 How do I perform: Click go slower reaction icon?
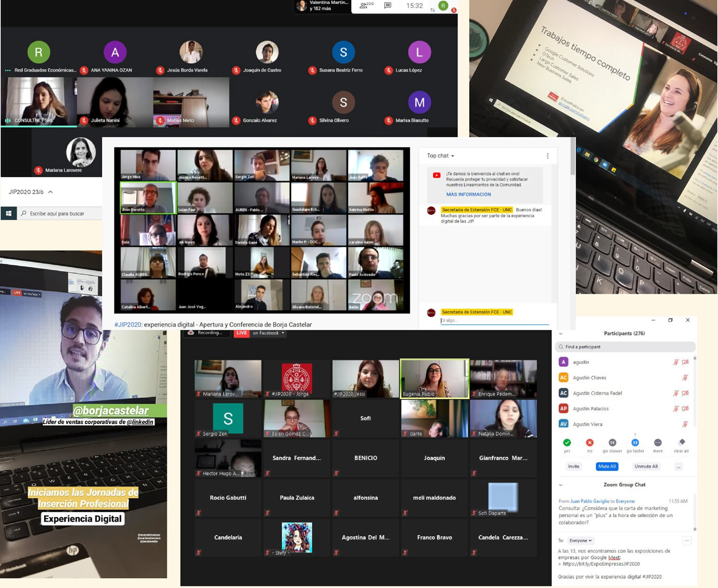coord(612,442)
